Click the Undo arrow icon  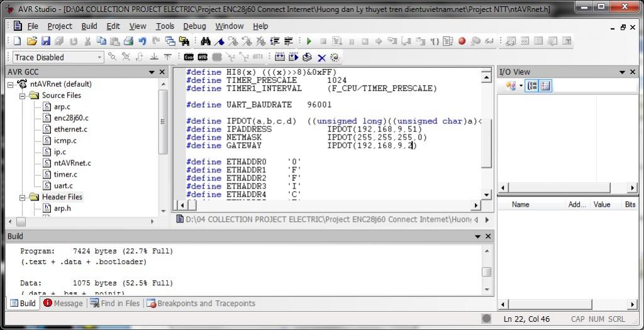pos(142,41)
